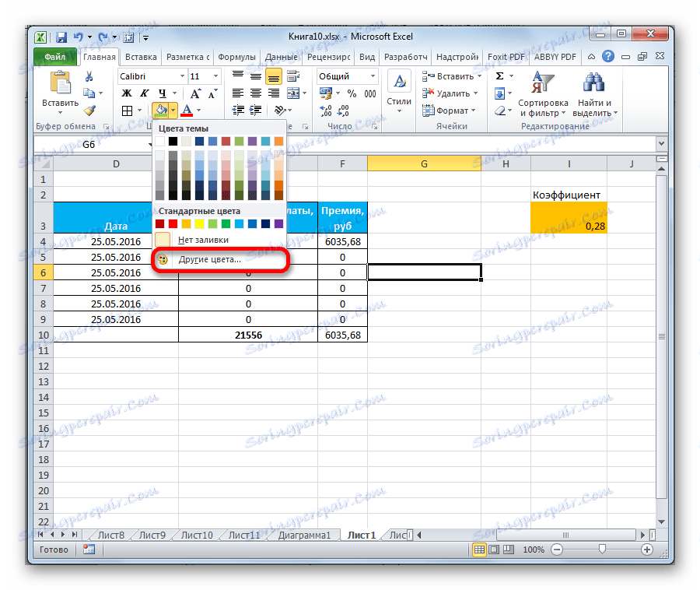The image size is (700, 590).
Task: Click the Percent Style icon
Action: coord(352,93)
